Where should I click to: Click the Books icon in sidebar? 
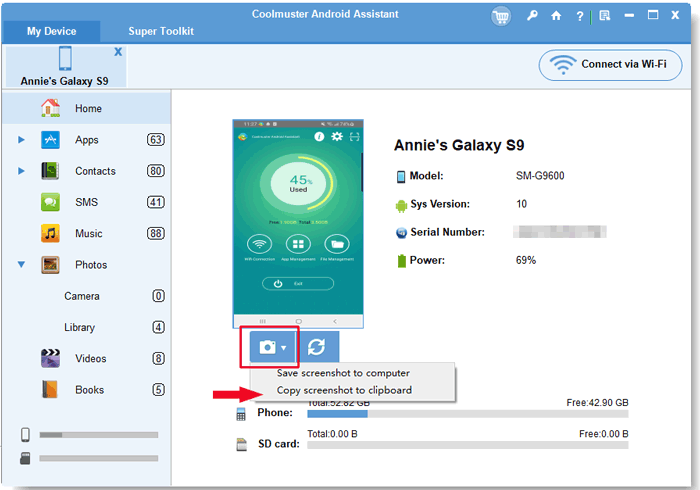click(50, 390)
